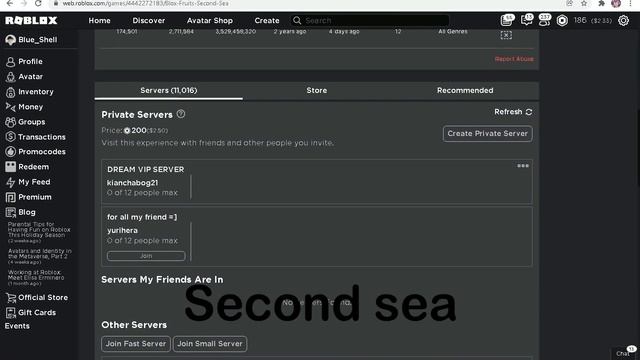Click Join Small Server button
The width and height of the screenshot is (640, 360).
click(210, 344)
